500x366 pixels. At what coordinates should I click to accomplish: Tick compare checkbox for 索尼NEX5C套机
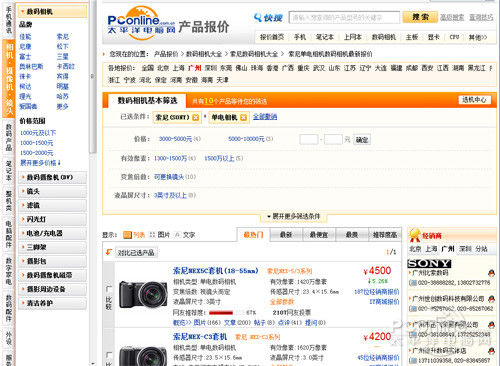point(109,289)
